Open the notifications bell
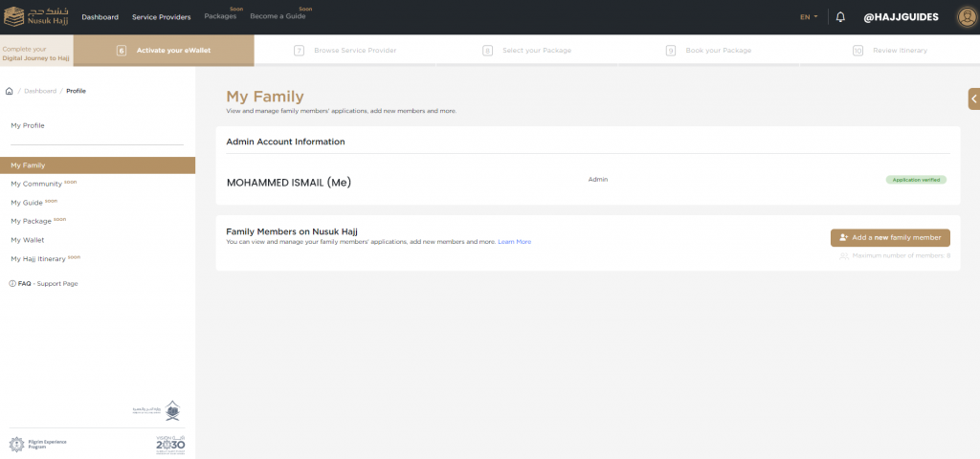 [841, 17]
